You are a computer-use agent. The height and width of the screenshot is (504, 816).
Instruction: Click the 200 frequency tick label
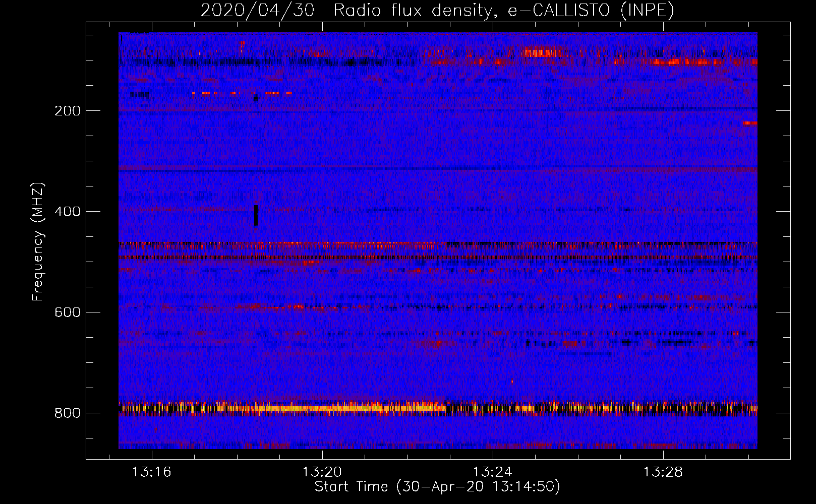[68, 111]
